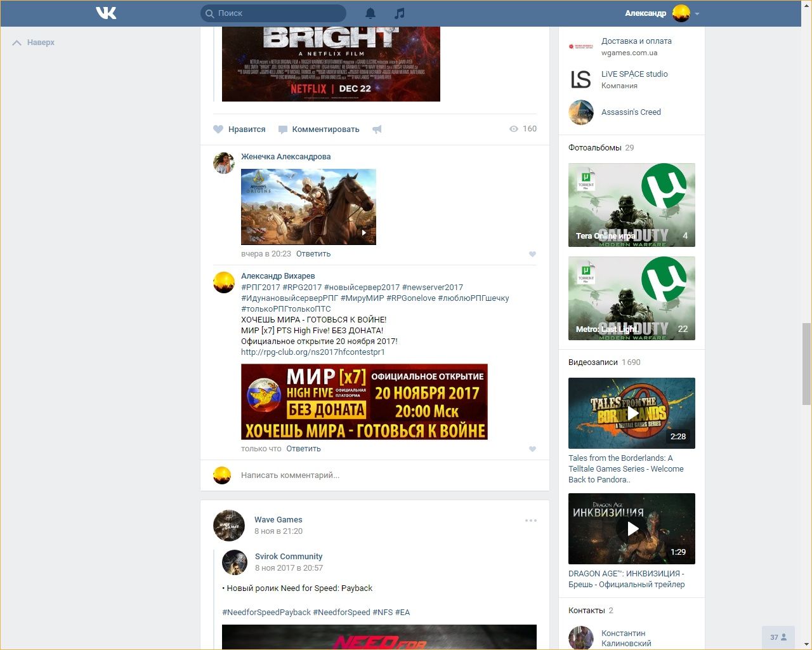The width and height of the screenshot is (812, 650).
Task: Open Доставка и оплата link
Action: (x=636, y=41)
